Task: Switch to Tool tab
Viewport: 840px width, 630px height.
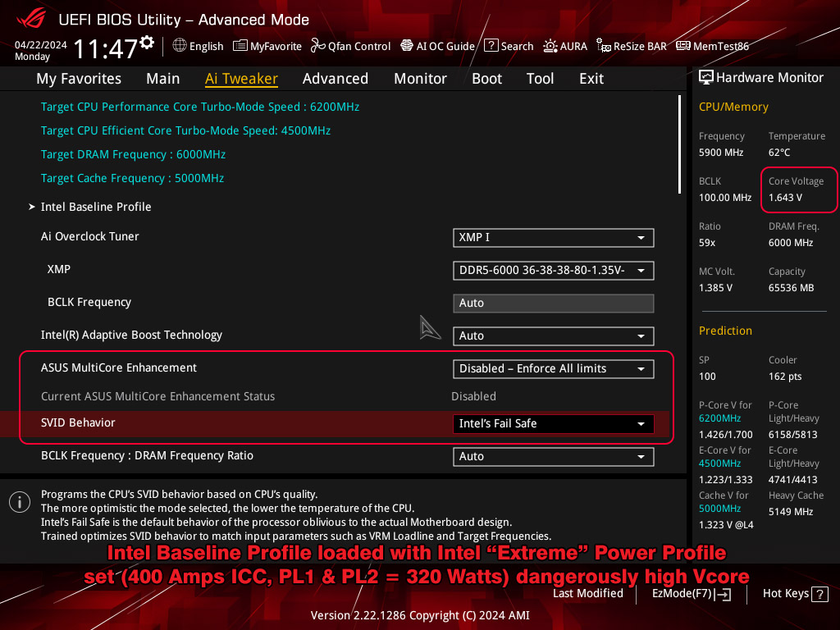Action: (540, 79)
